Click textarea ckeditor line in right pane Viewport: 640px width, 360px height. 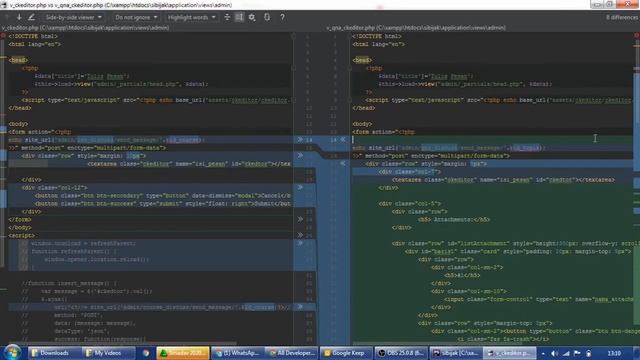click(503, 180)
